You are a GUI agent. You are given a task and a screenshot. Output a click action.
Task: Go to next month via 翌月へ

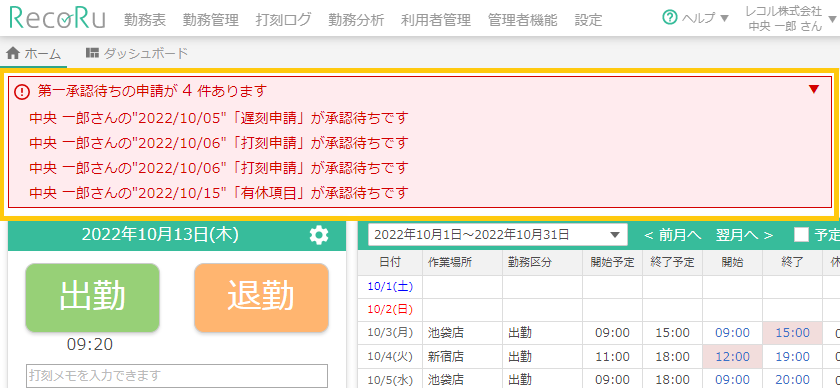click(745, 235)
